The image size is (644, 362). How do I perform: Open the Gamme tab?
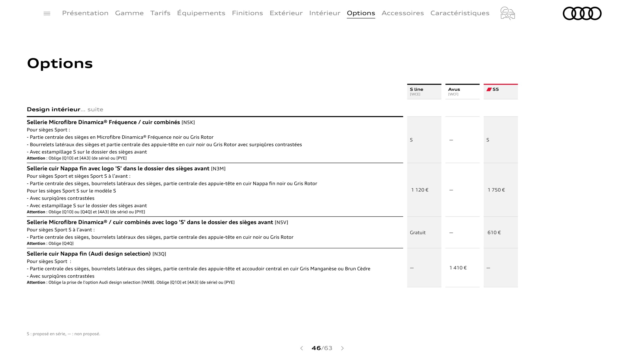(x=129, y=13)
